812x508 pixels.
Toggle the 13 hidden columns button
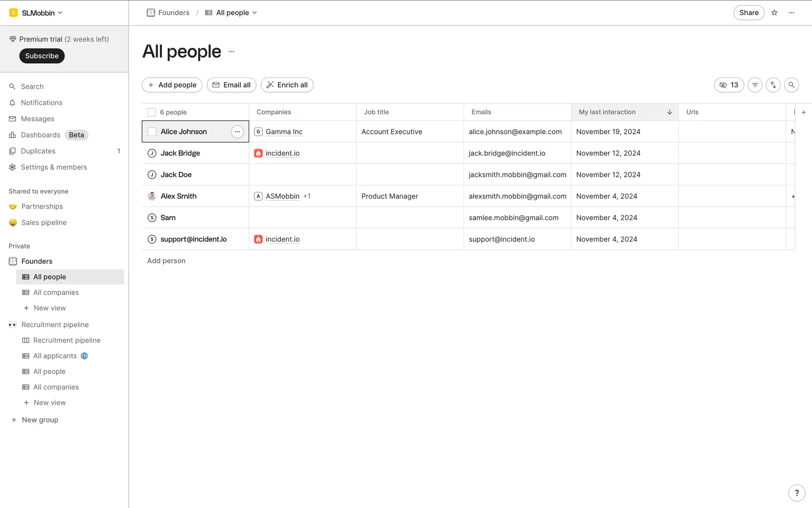(729, 85)
